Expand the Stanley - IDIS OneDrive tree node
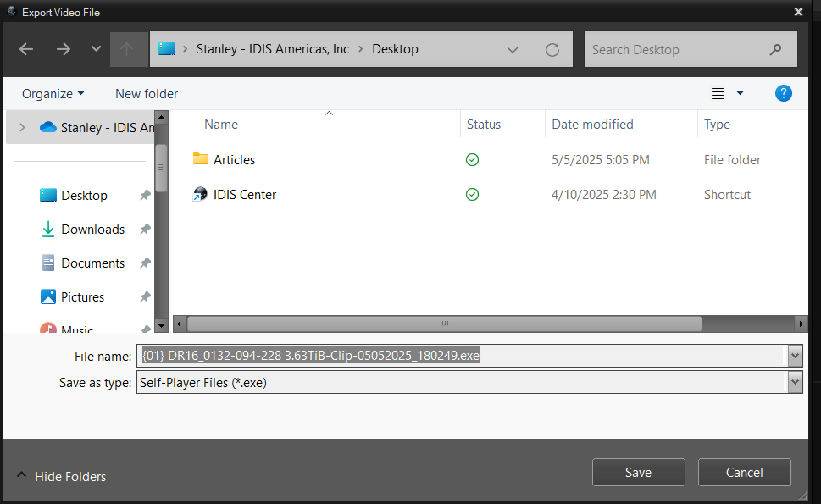Screen dimensions: 821x504 pos(22,127)
